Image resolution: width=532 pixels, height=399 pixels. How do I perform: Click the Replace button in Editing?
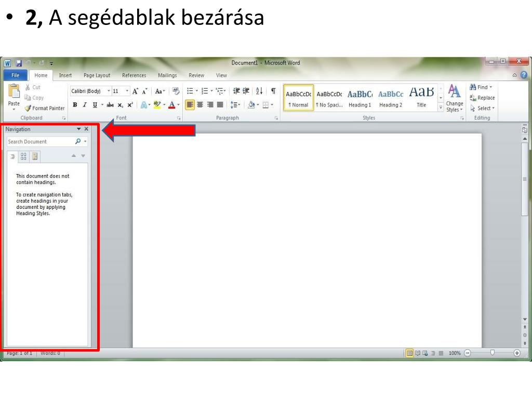(482, 98)
